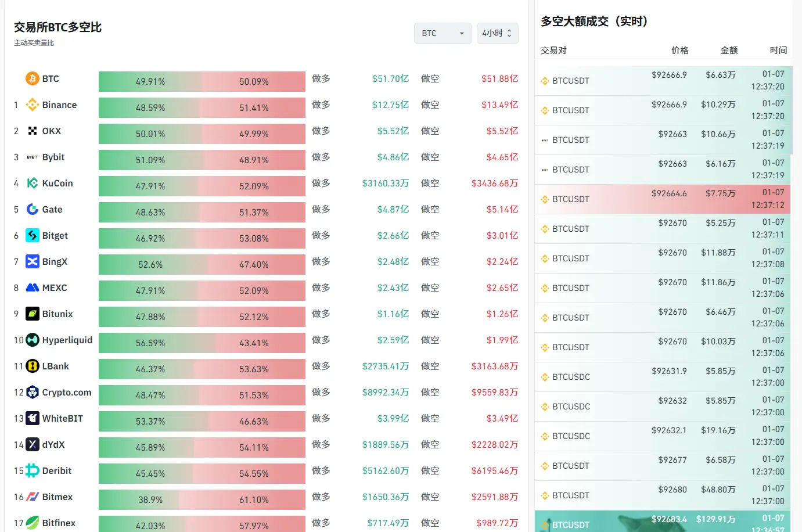Click LBank short volume $3163.68万
The image size is (802, 532).
tap(495, 366)
